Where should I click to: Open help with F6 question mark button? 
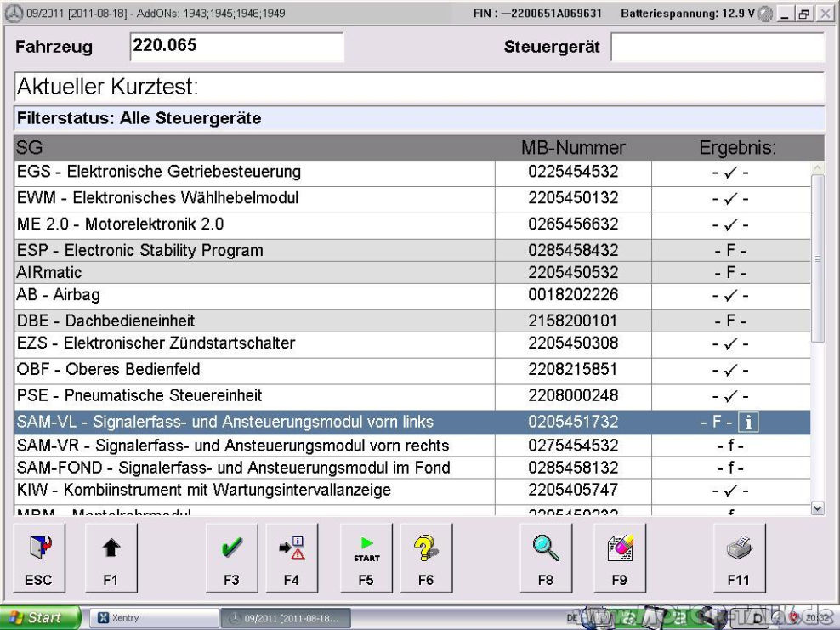pyautogui.click(x=426, y=558)
